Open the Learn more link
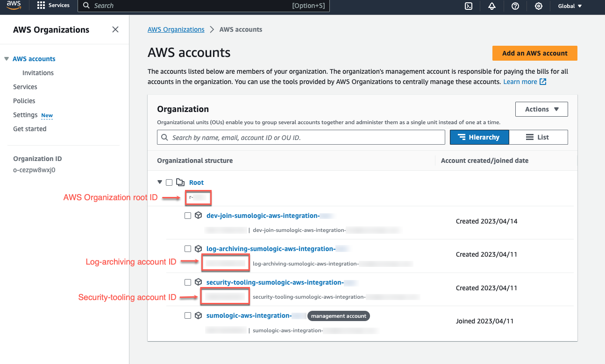The height and width of the screenshot is (364, 605). pyautogui.click(x=521, y=81)
